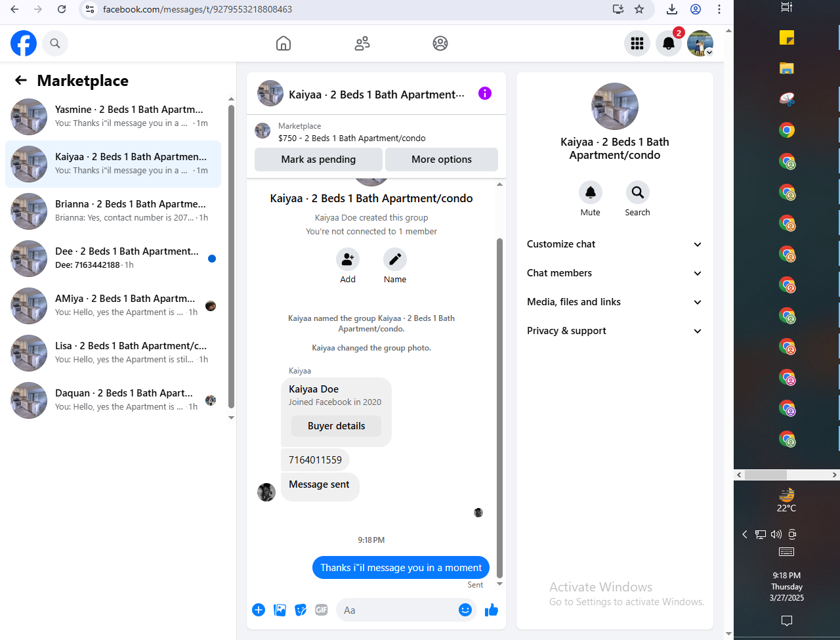Choose a sticker from the composer
The image size is (840, 640).
(301, 610)
